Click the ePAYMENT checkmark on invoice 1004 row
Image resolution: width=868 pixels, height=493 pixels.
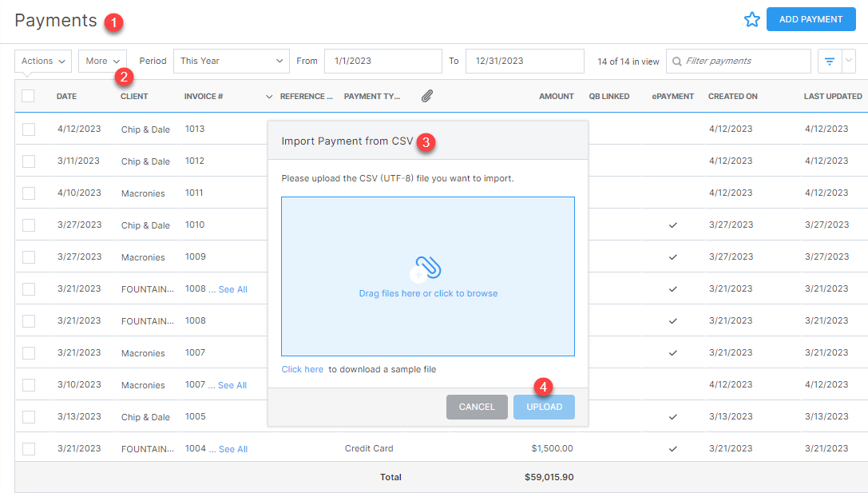click(672, 448)
